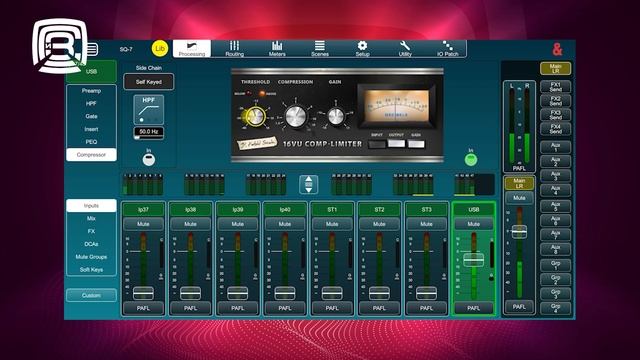The height and width of the screenshot is (360, 640).
Task: Select Insert in the processing list
Action: tap(91, 129)
